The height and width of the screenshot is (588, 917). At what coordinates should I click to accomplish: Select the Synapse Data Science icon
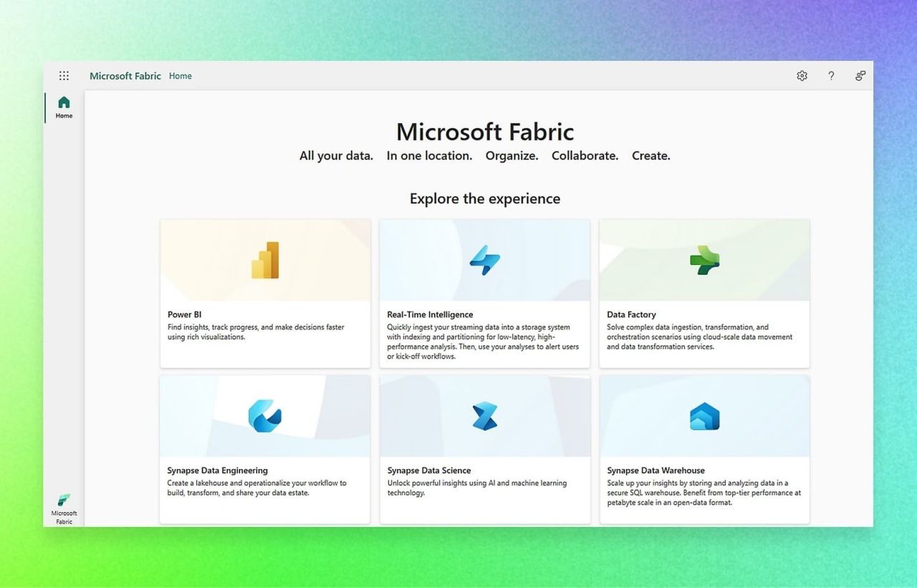(485, 415)
